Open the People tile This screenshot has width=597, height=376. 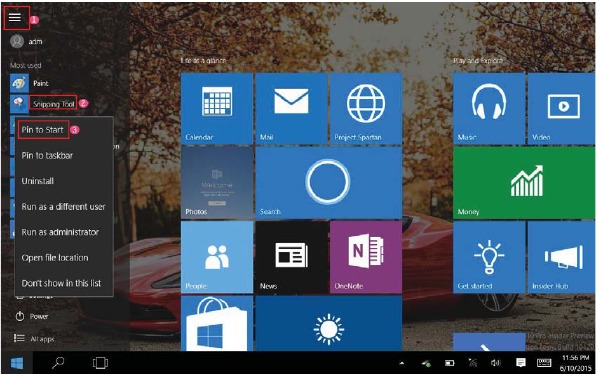[217, 257]
